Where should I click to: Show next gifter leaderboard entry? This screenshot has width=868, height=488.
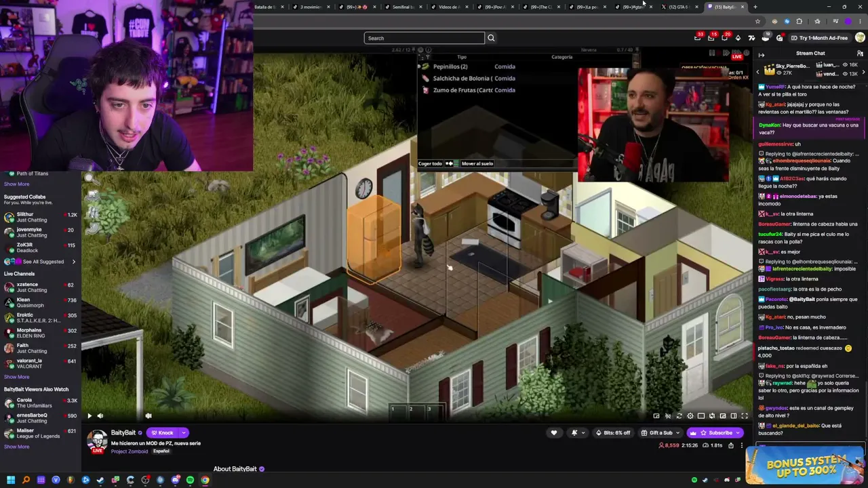(863, 70)
